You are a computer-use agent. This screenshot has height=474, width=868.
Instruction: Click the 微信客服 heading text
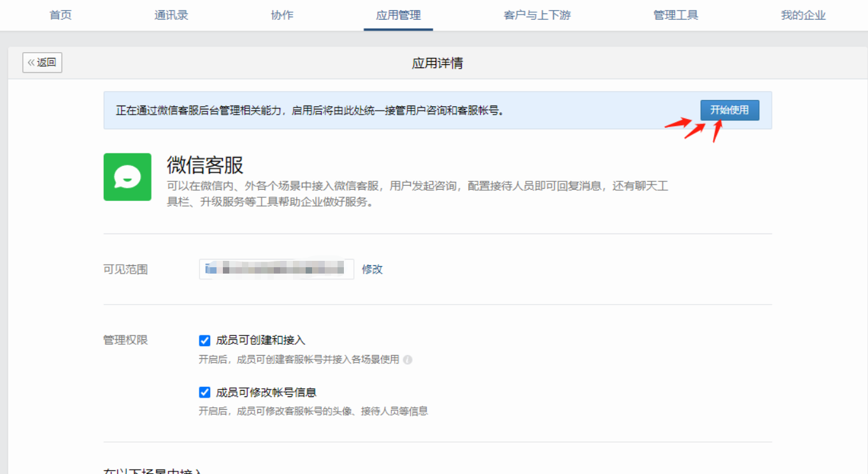point(205,165)
